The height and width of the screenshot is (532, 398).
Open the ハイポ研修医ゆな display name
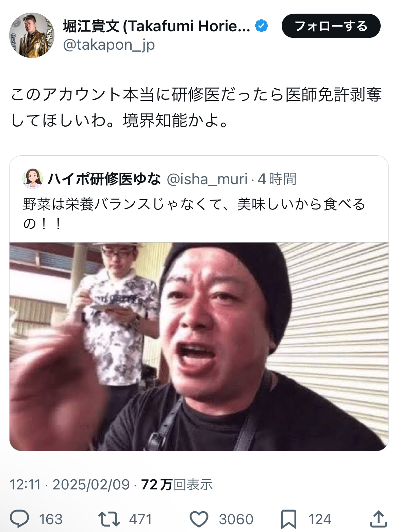(x=104, y=179)
